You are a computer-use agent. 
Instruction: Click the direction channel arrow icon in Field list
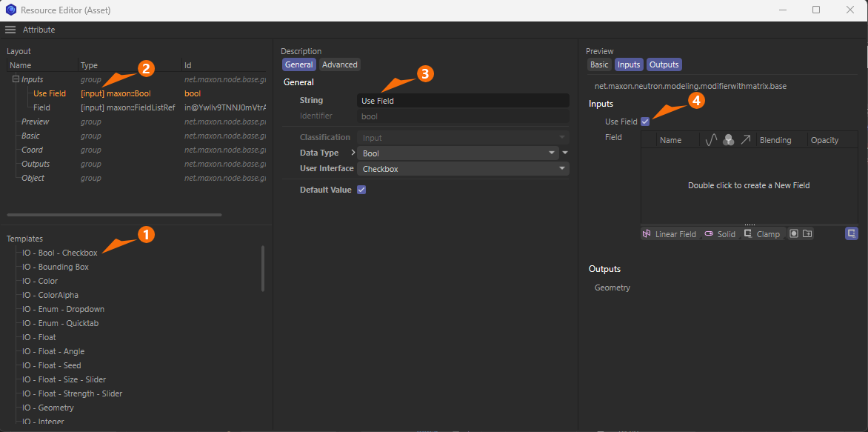(746, 140)
